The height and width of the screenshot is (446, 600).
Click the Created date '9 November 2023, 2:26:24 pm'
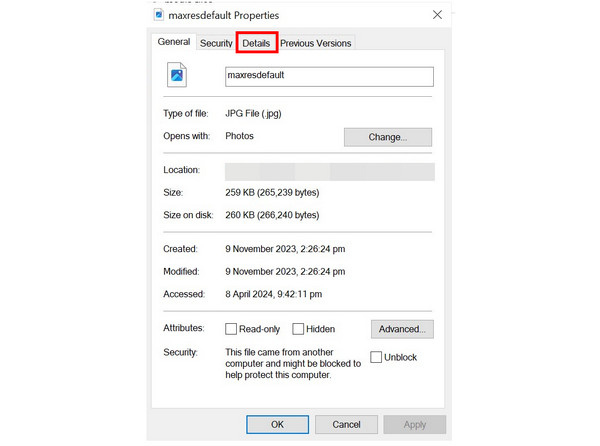(285, 249)
